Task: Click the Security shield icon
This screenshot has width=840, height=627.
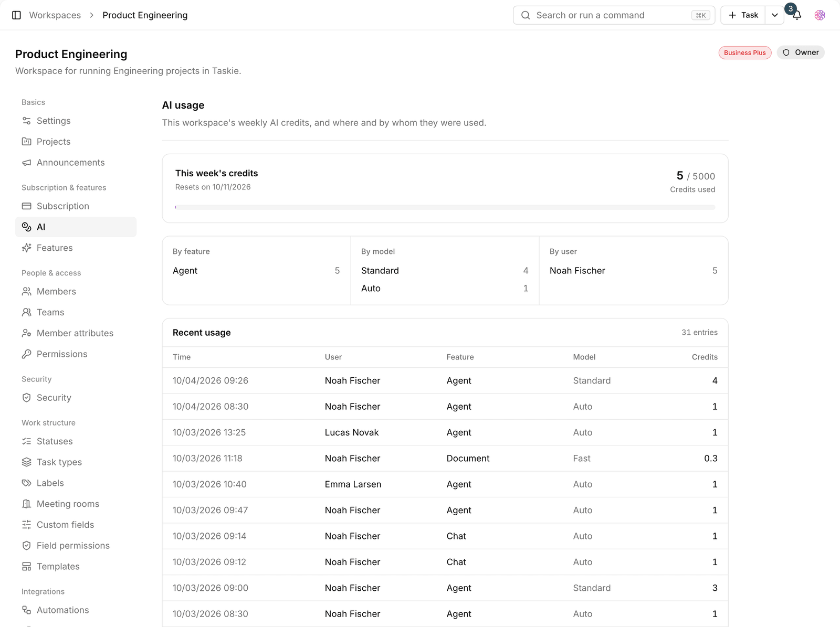Action: coord(27,398)
